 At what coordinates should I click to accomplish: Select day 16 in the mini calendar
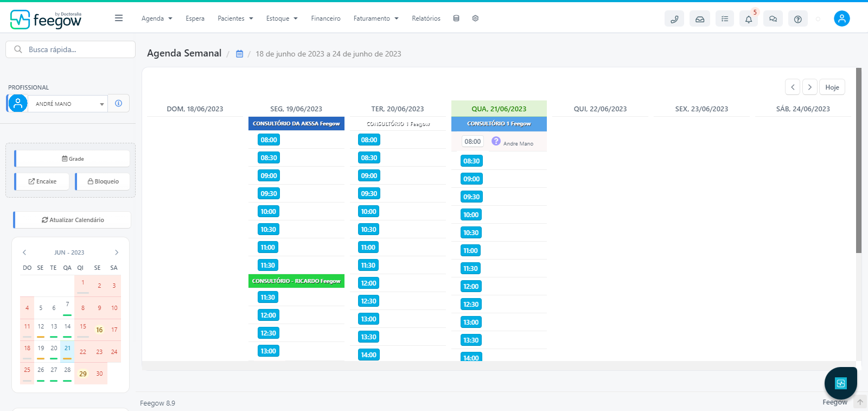click(x=99, y=330)
